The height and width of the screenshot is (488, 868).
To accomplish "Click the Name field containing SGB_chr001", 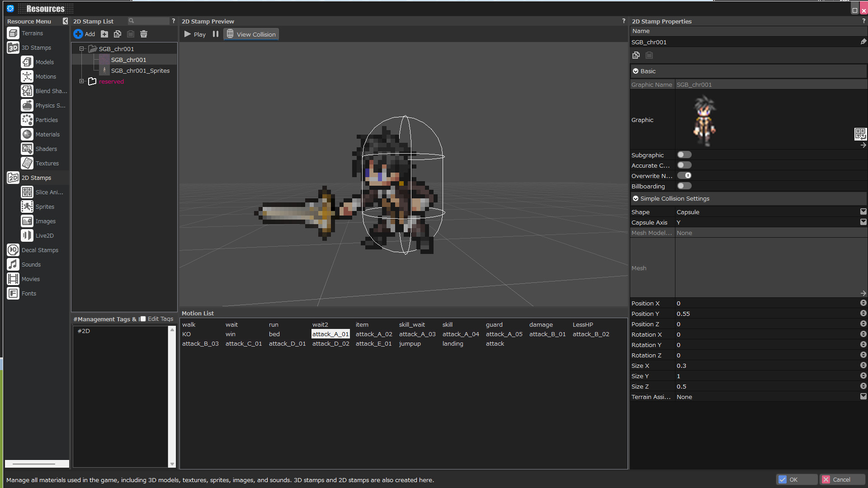I will pyautogui.click(x=745, y=42).
